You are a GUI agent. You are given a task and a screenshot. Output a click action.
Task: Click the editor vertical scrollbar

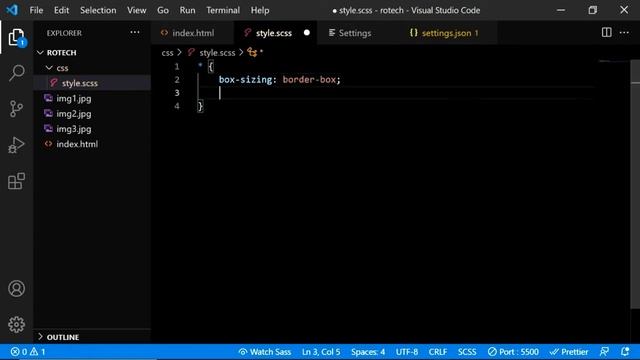635,184
